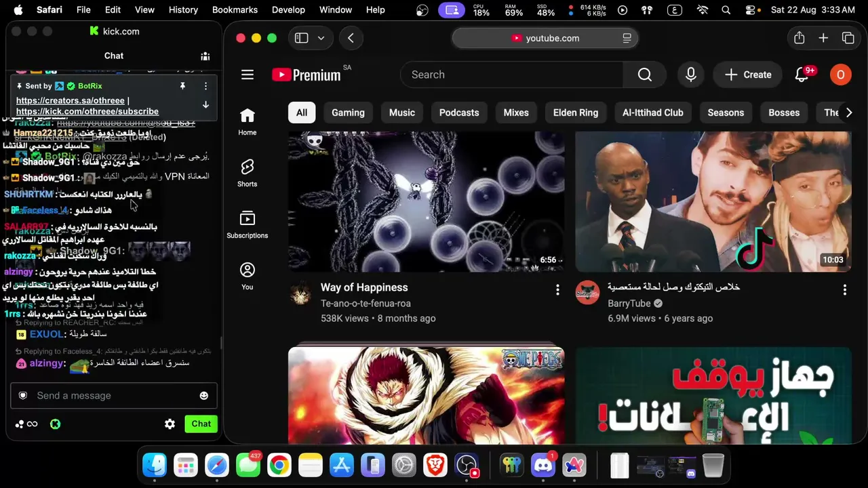Select the Mixes filter chip

(516, 113)
